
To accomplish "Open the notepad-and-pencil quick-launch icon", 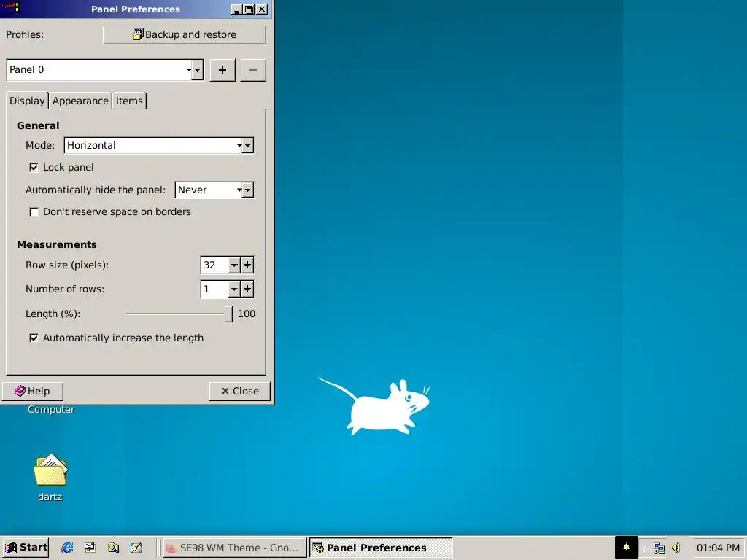I will pyautogui.click(x=136, y=548).
